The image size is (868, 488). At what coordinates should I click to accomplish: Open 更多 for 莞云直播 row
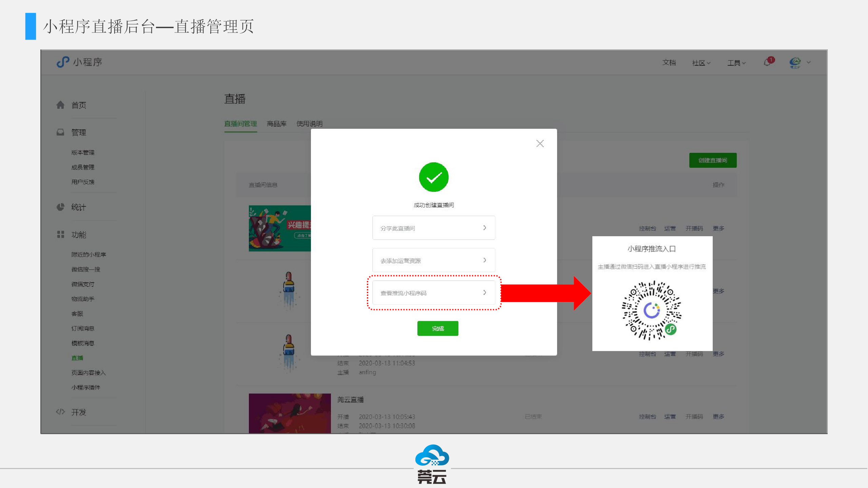[x=718, y=416]
